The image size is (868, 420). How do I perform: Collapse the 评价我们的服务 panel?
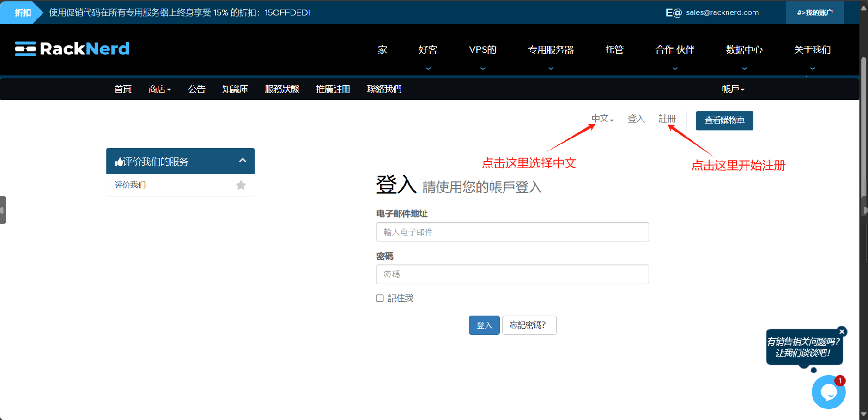[x=242, y=161]
